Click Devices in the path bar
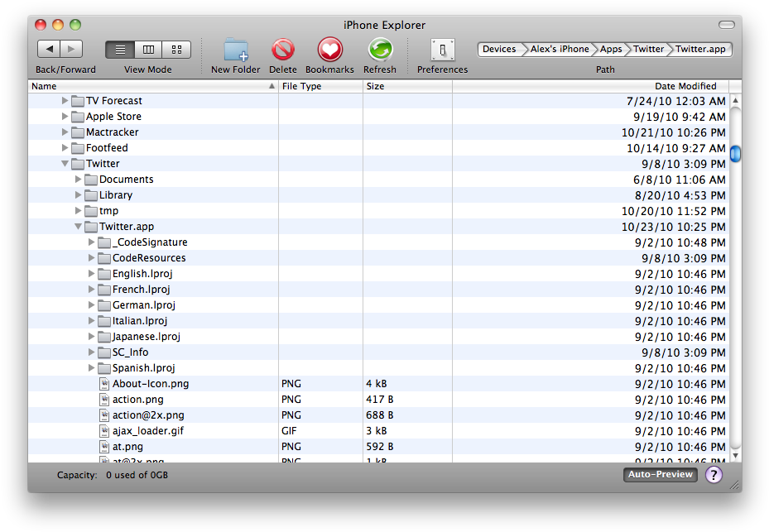This screenshot has height=532, width=769. (x=500, y=49)
